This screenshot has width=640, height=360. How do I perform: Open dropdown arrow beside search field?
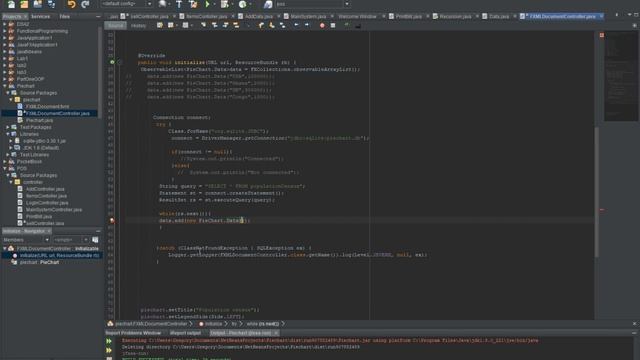coord(347,4)
